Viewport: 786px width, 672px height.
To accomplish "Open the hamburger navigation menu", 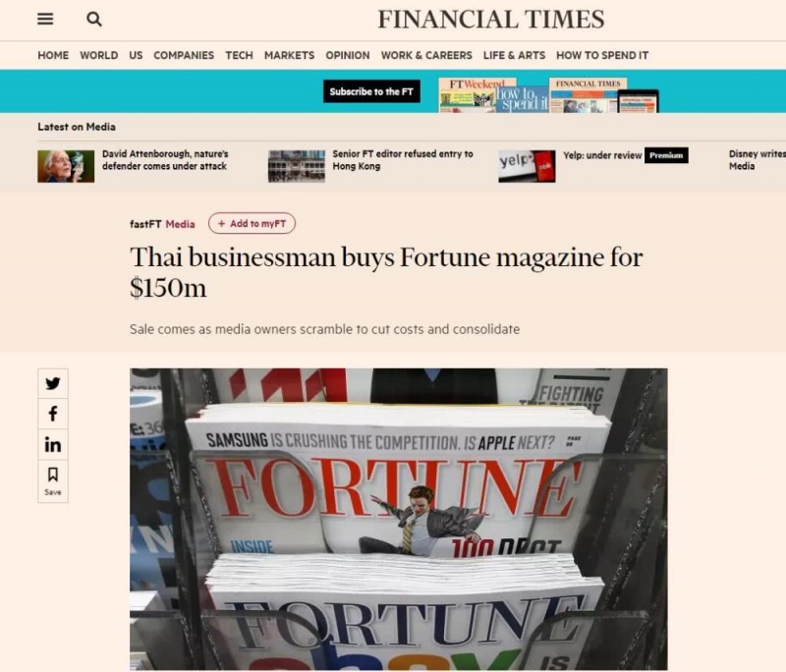I will pyautogui.click(x=46, y=20).
